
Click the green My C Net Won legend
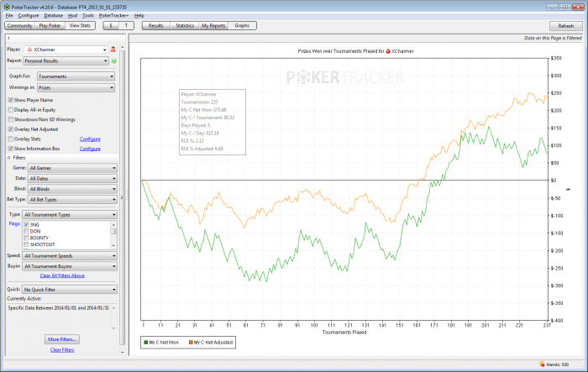[163, 343]
